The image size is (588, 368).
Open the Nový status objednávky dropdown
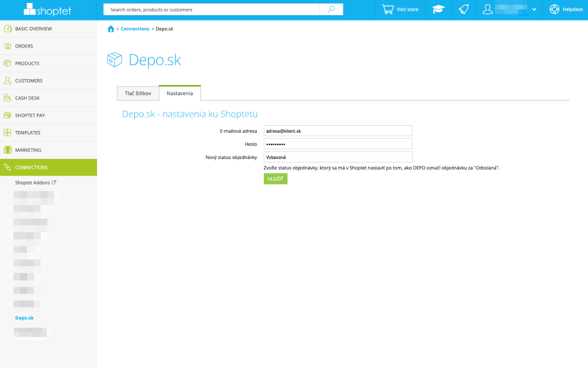(338, 157)
